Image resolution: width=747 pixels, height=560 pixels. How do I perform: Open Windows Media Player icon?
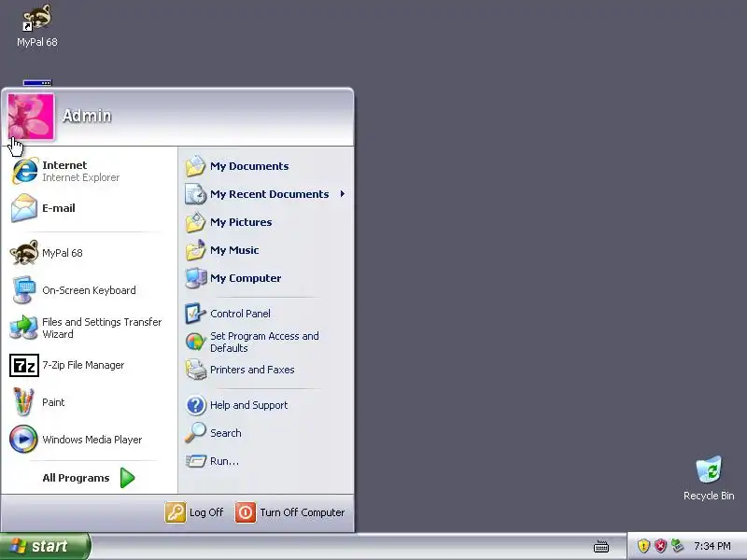(x=24, y=439)
